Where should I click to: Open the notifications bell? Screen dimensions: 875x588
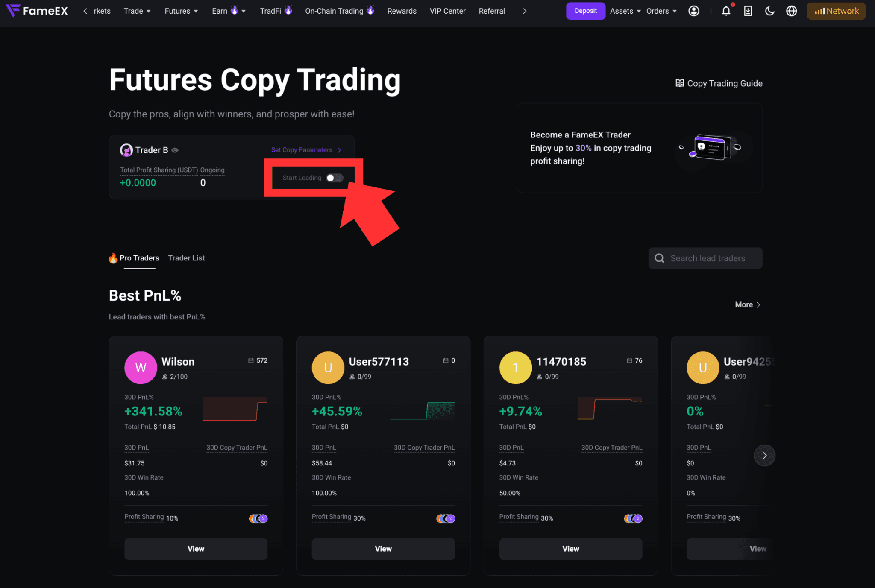click(726, 11)
